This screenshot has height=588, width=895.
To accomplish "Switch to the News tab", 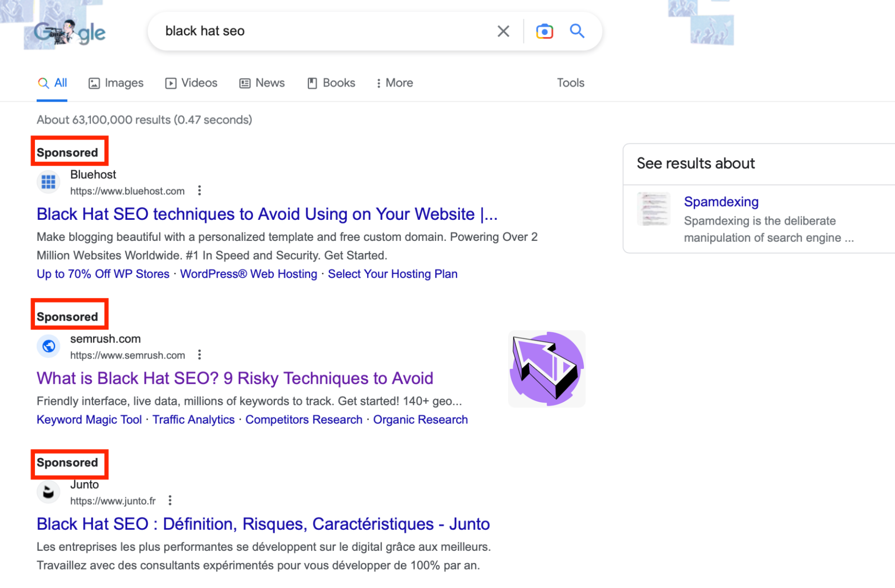I will click(262, 83).
